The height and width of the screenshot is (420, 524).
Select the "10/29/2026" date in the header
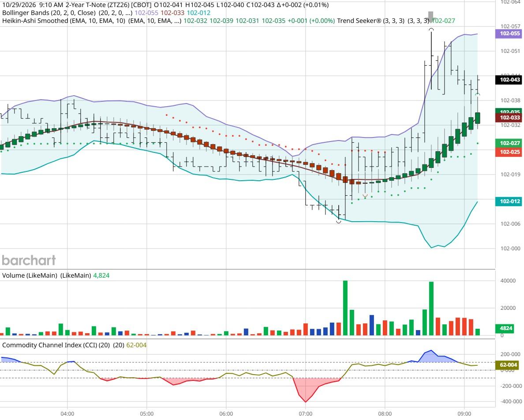[19, 5]
